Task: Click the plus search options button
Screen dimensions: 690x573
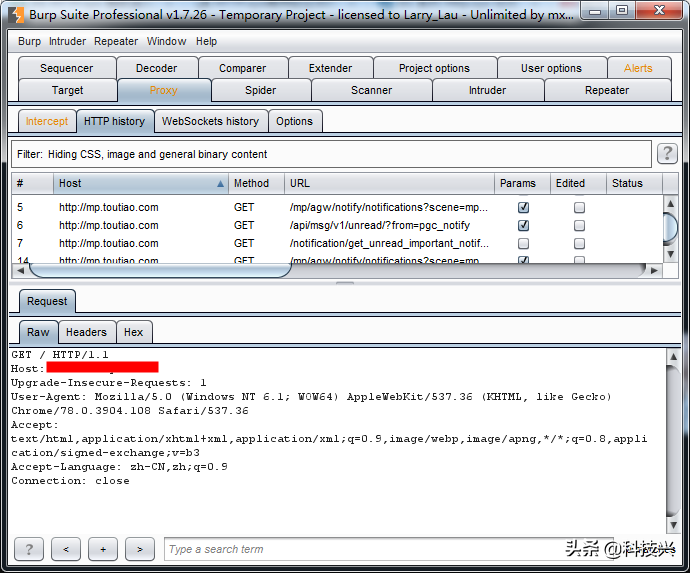Action: [x=103, y=549]
